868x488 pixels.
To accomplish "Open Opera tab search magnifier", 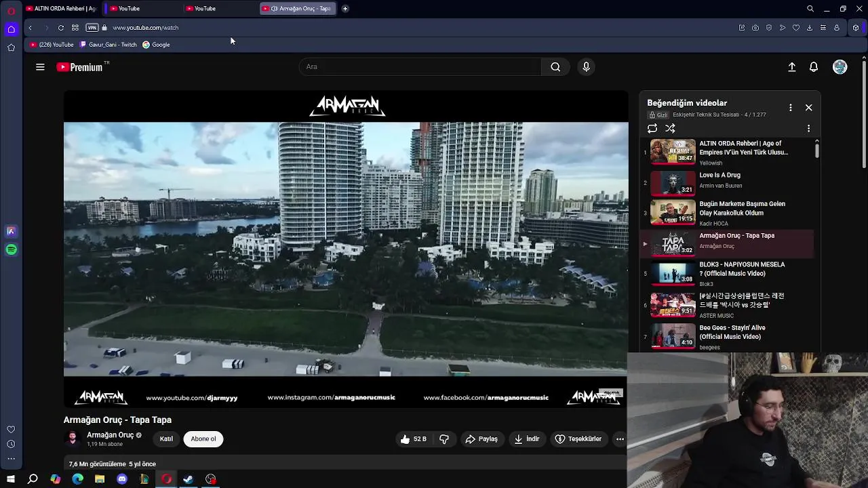I will (810, 9).
